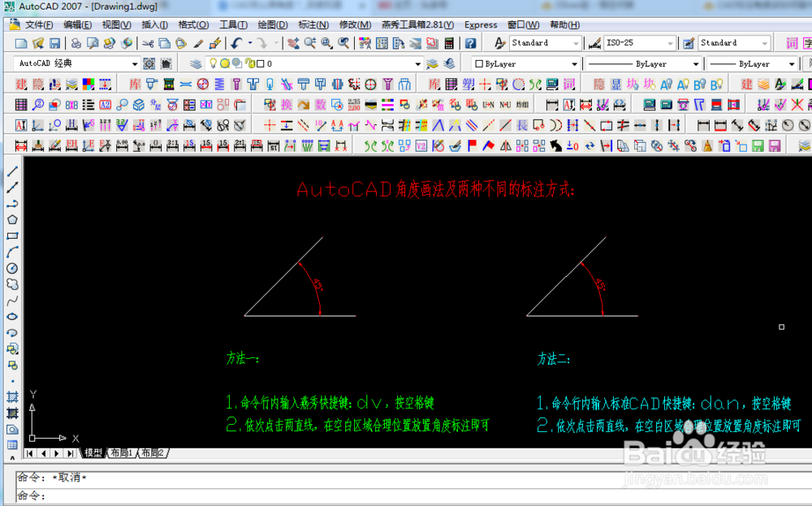The width and height of the screenshot is (812, 506).
Task: Click the Zoom Realtime magnifier icon
Action: 309,44
